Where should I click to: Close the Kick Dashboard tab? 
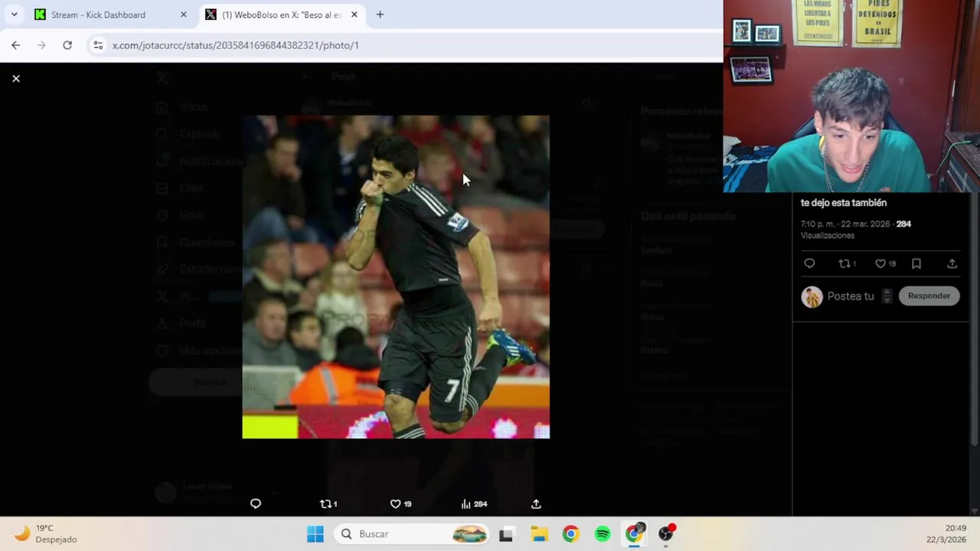pos(183,15)
